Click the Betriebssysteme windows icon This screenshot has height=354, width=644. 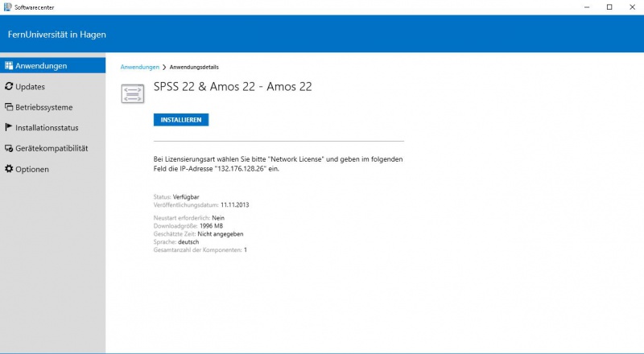[9, 107]
